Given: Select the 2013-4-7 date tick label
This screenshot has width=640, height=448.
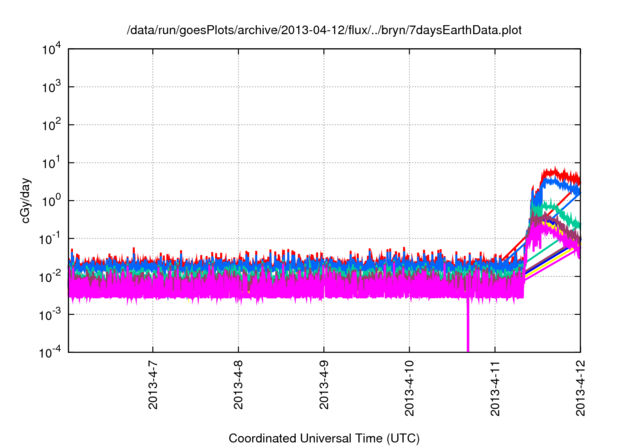Looking at the screenshot, I should [x=153, y=384].
